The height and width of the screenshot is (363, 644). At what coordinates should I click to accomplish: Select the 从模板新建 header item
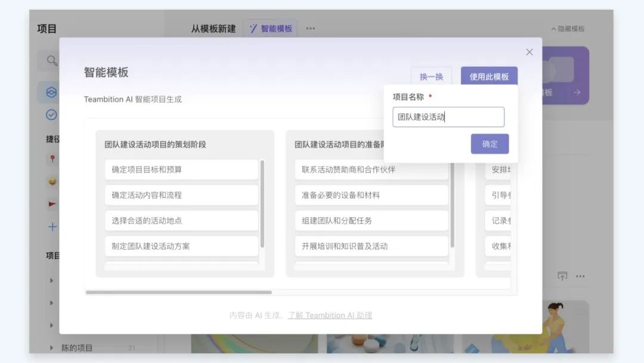[213, 29]
